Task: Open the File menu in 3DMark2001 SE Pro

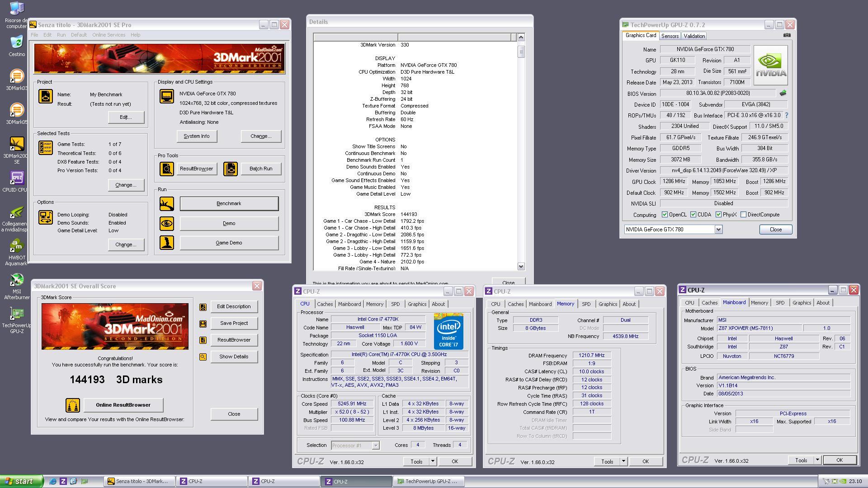Action: [34, 35]
